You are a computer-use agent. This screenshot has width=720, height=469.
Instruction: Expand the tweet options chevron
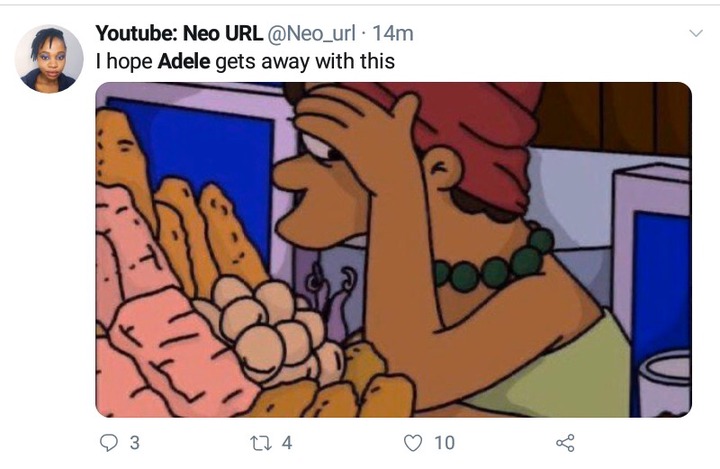(696, 34)
